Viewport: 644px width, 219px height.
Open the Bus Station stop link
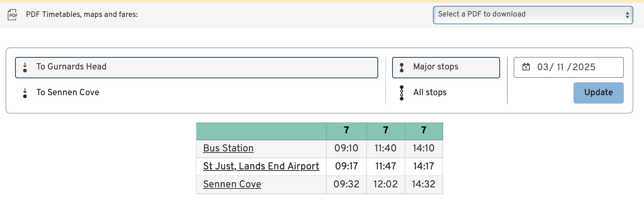[x=228, y=148]
